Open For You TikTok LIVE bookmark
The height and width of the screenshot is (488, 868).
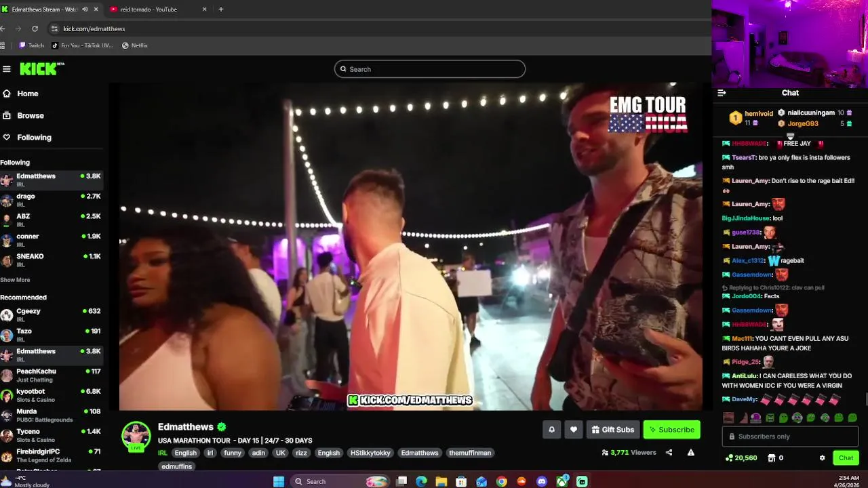82,45
